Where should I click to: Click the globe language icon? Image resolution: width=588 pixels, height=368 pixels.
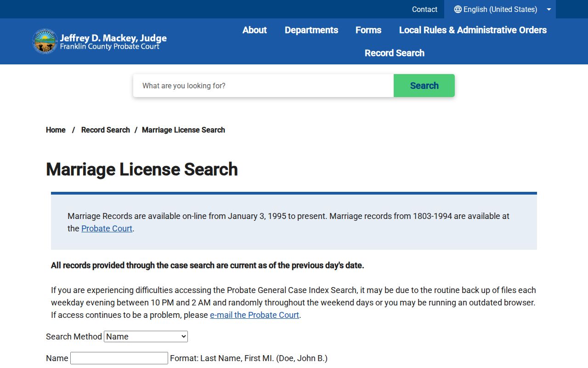458,9
